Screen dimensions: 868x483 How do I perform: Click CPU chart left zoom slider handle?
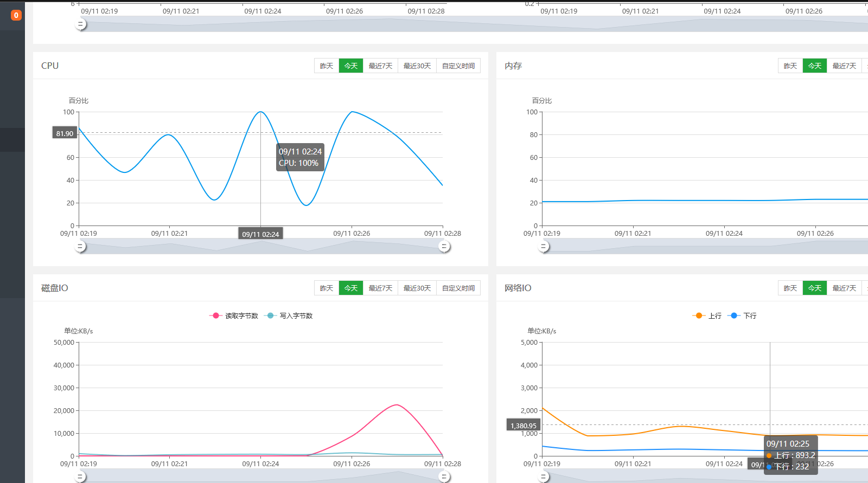80,247
